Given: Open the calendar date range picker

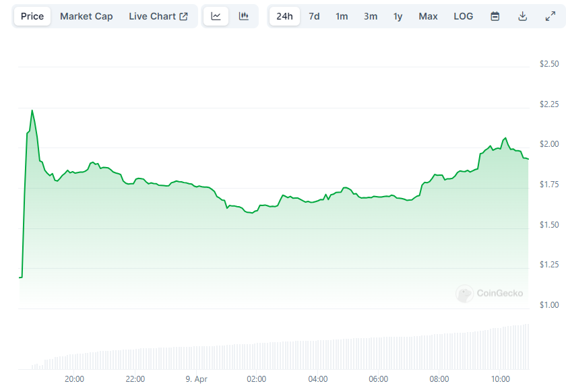Looking at the screenshot, I should (495, 16).
